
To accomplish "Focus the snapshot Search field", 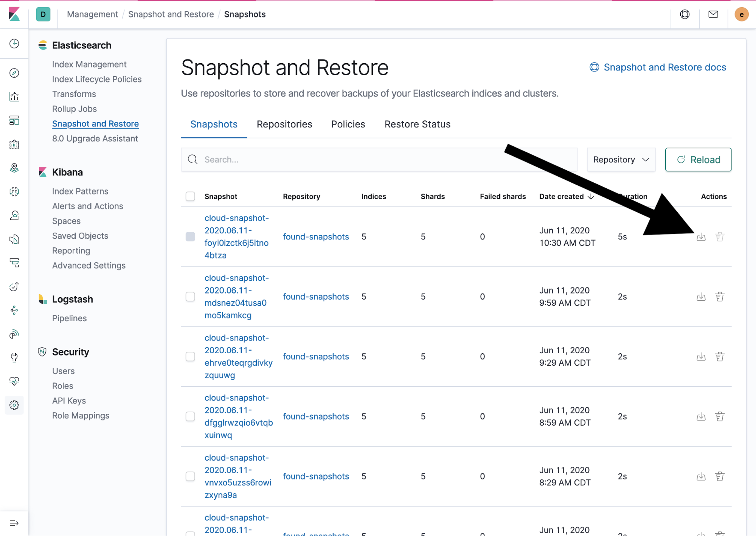I will tap(379, 160).
